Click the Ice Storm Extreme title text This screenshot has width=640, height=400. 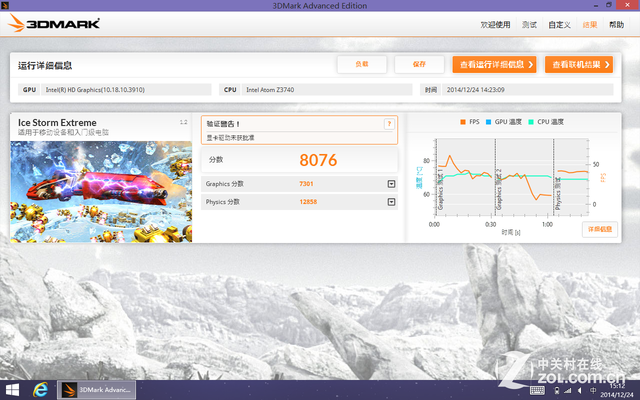pos(57,123)
